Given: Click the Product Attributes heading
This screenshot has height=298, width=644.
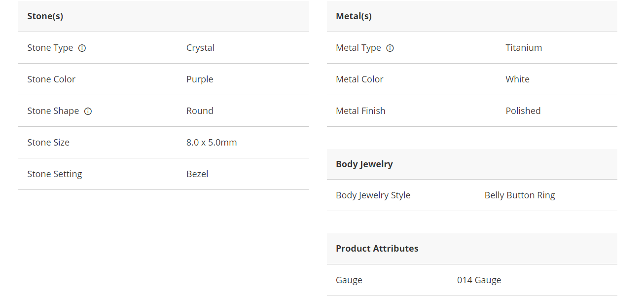Looking at the screenshot, I should point(377,249).
